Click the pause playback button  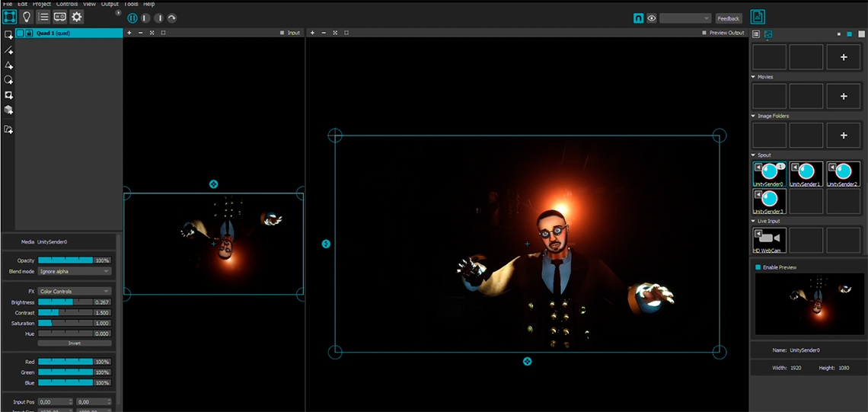(x=132, y=18)
